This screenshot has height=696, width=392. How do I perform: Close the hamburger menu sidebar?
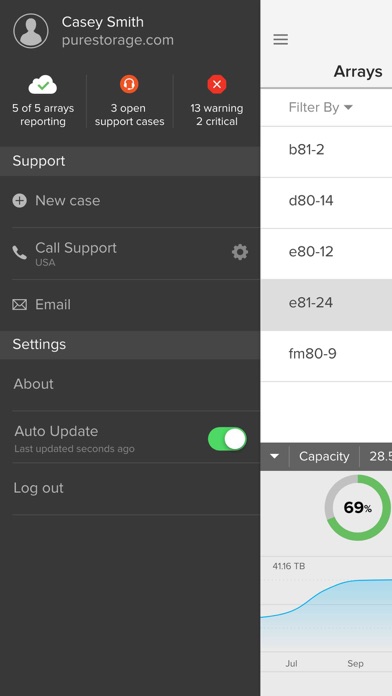281,40
